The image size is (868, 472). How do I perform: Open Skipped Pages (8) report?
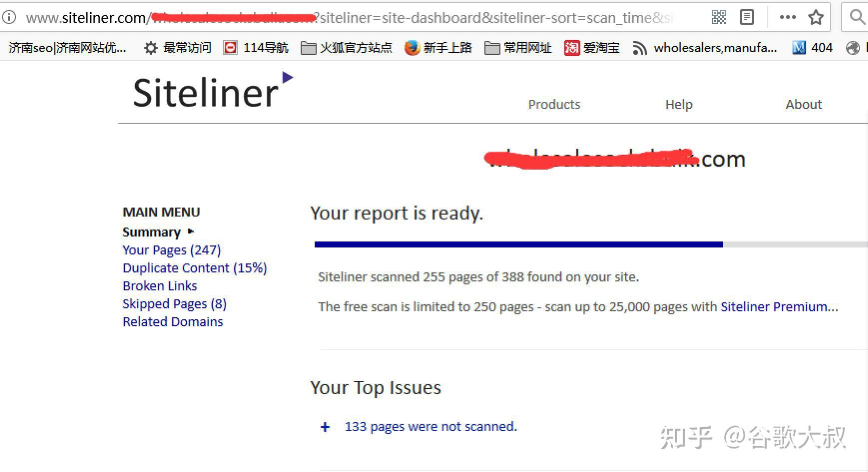tap(174, 304)
